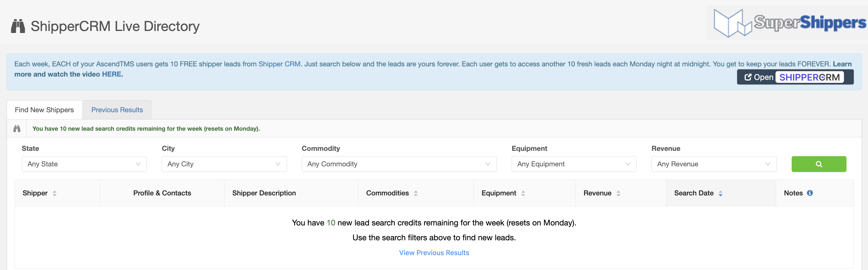The height and width of the screenshot is (270, 868).
Task: Expand the Any Commodity dropdown
Action: pos(399,164)
